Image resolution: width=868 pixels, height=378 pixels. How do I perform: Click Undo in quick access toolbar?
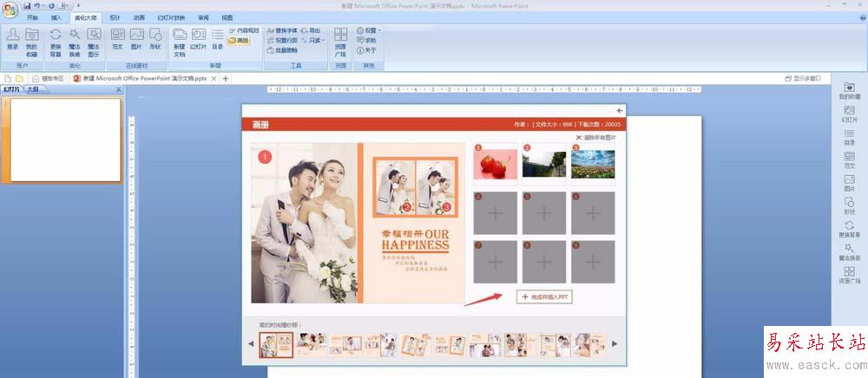tap(37, 5)
